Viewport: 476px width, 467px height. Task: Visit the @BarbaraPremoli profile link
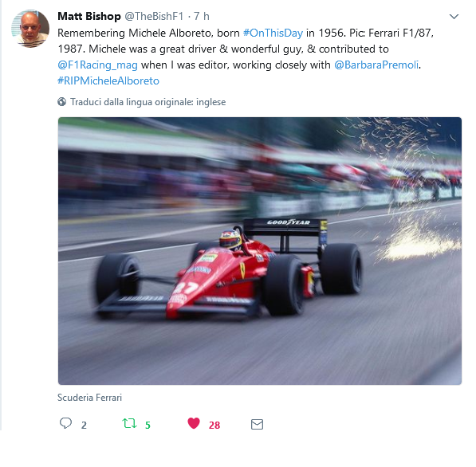click(x=376, y=65)
